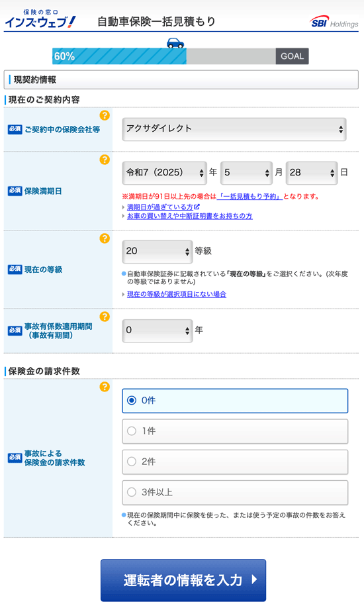Image resolution: width=364 pixels, height=608 pixels.
Task: Click the インズウェブ logo
Action: [40, 19]
